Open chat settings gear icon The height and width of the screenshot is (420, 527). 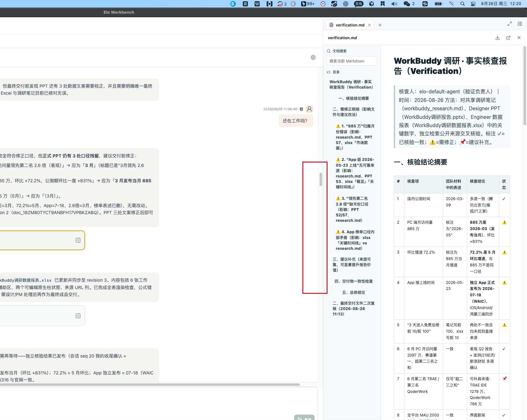click(x=313, y=57)
